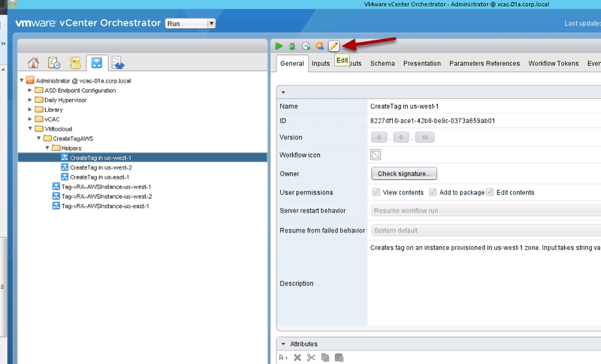Collapse the Administrator root node

(22, 80)
